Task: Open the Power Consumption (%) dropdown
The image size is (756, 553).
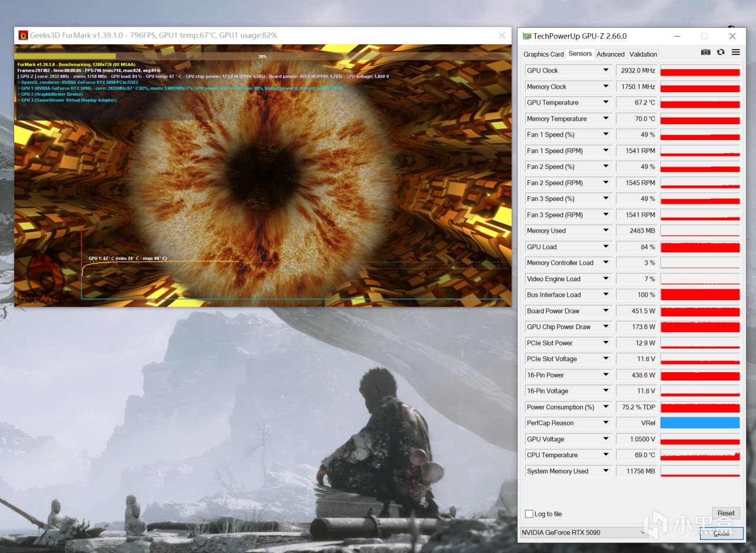Action: (605, 407)
